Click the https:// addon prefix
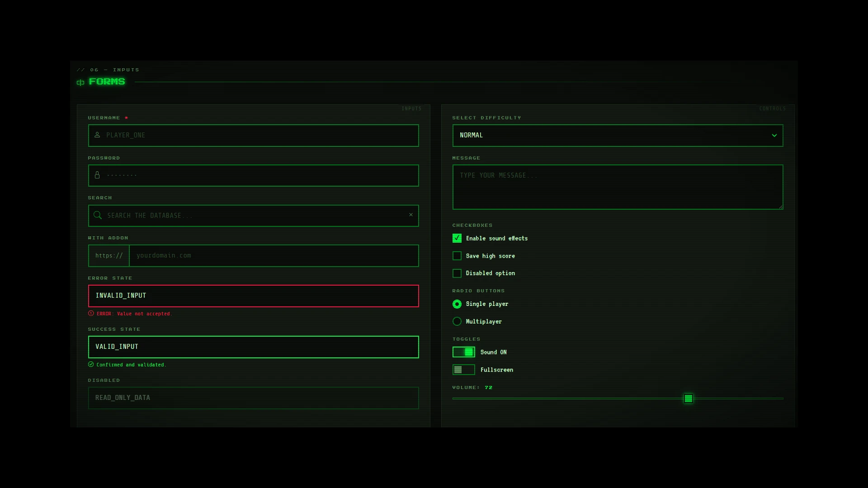This screenshot has height=488, width=868. click(109, 256)
